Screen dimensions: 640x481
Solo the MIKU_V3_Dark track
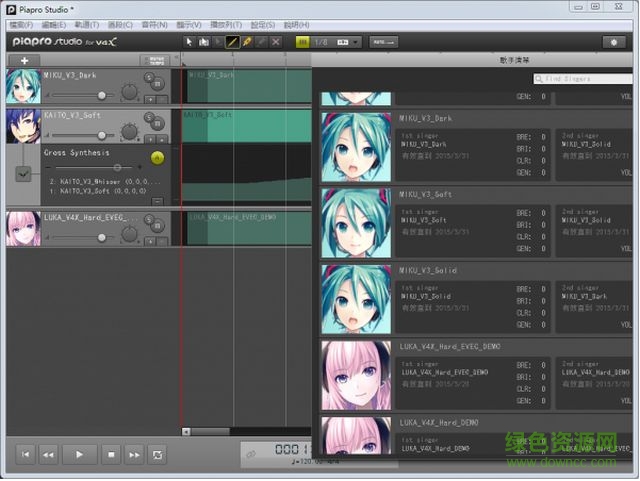pyautogui.click(x=149, y=77)
